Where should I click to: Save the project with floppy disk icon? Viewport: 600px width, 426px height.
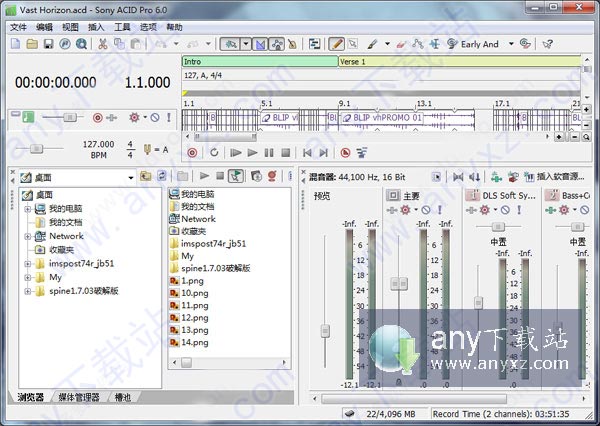tap(49, 44)
